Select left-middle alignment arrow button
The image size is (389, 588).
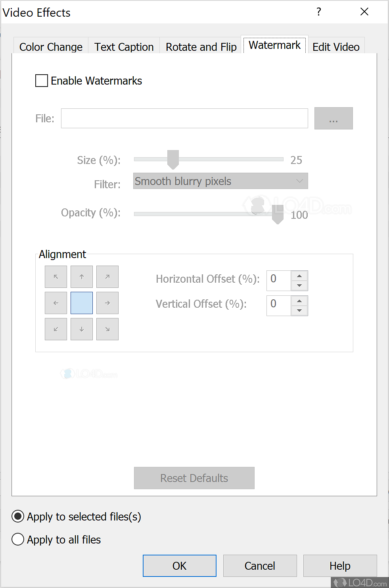pos(56,303)
